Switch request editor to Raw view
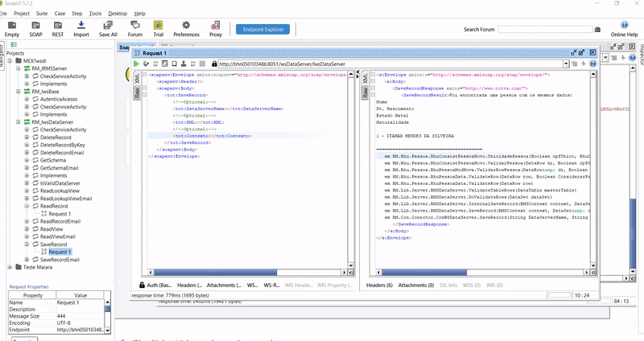Viewport: 644px width, 341px height. coord(137,92)
